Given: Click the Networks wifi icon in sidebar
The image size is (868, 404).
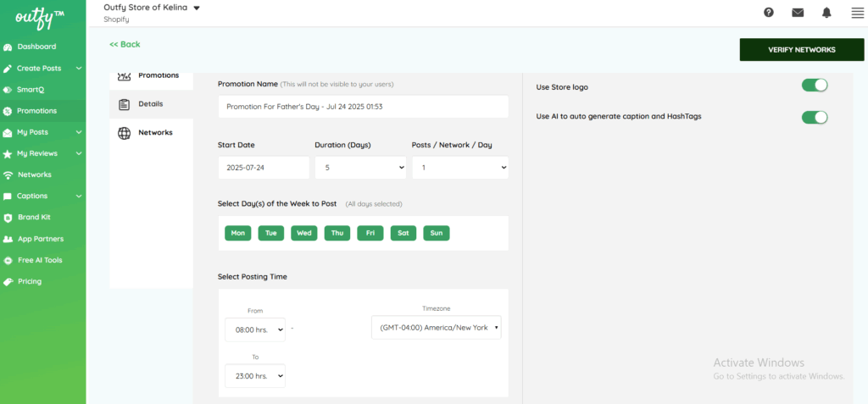Looking at the screenshot, I should (x=8, y=174).
